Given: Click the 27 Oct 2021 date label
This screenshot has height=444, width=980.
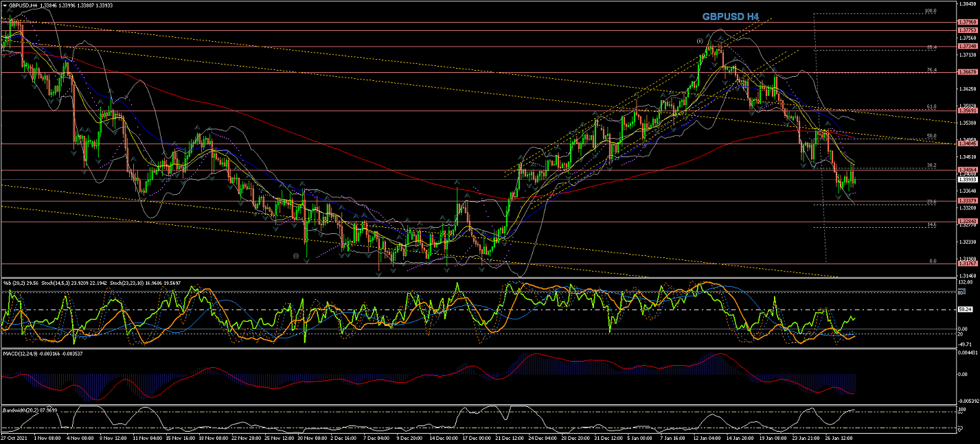Looking at the screenshot, I should click(x=14, y=437).
